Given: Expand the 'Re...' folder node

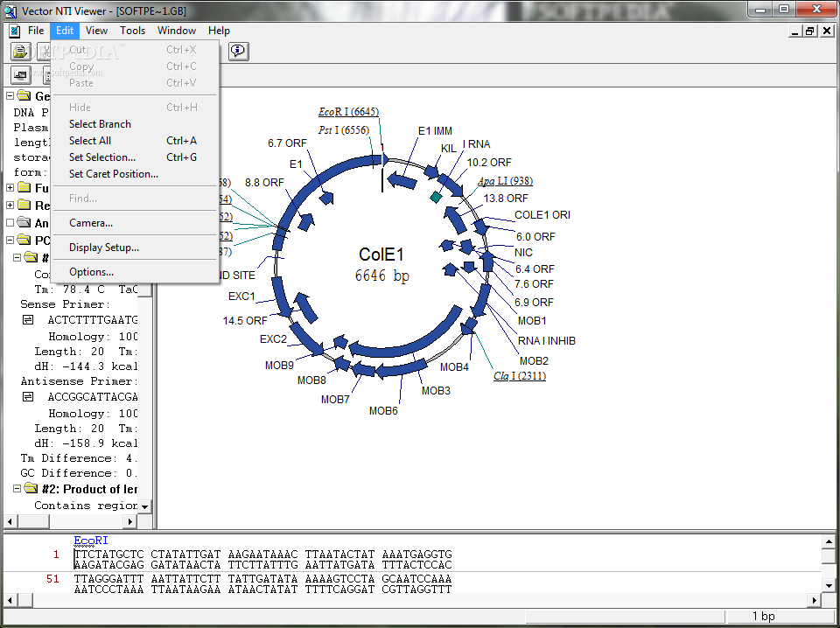Looking at the screenshot, I should [10, 205].
